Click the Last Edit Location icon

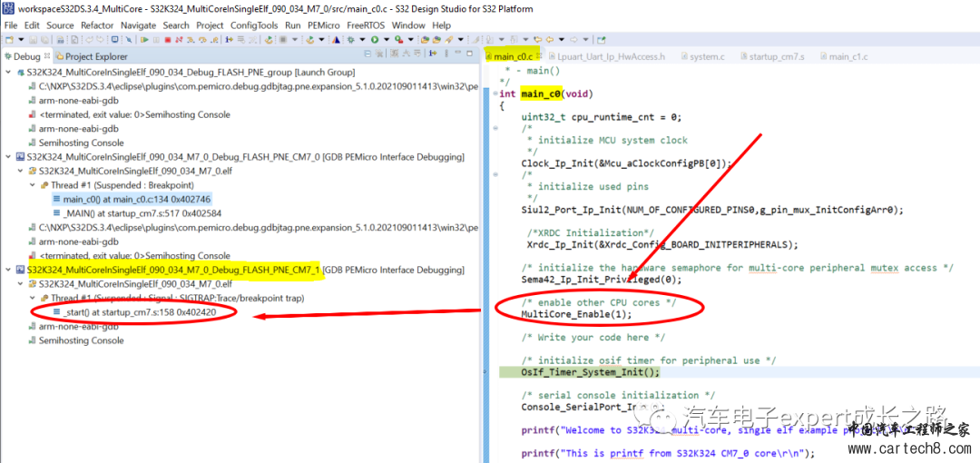tap(537, 39)
